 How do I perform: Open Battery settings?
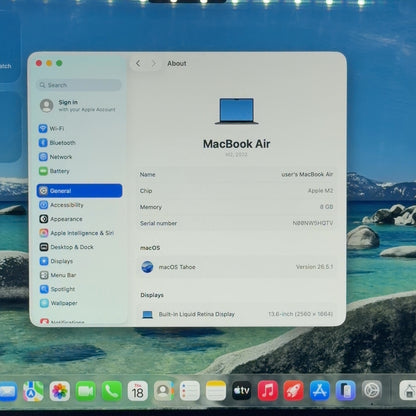coord(54,171)
